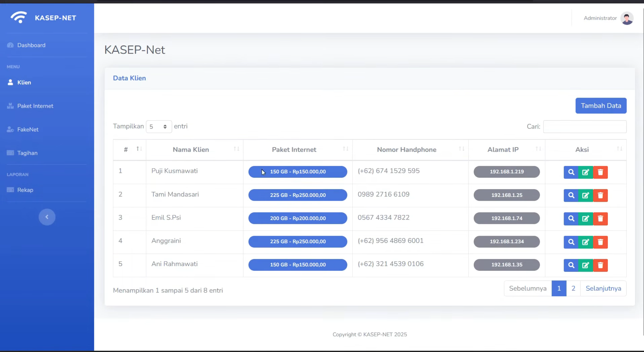Click Tami Mandasari's 225 GB package badge
644x352 pixels.
click(x=298, y=195)
